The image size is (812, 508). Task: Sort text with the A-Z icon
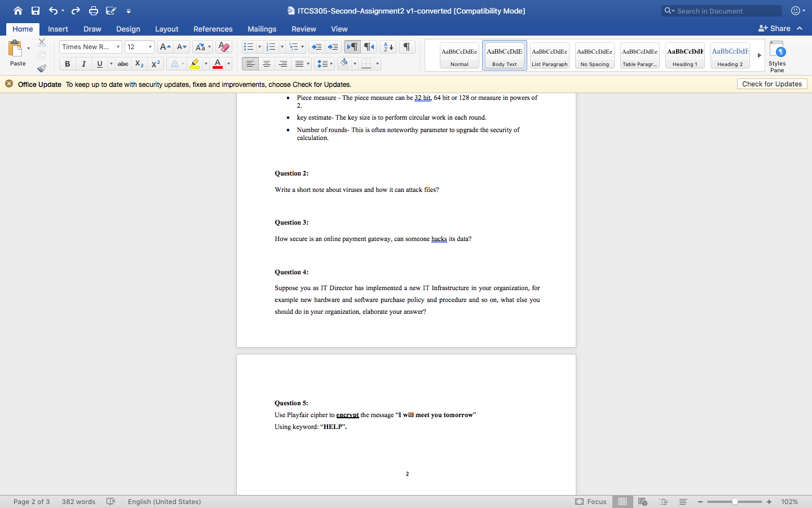coord(388,47)
